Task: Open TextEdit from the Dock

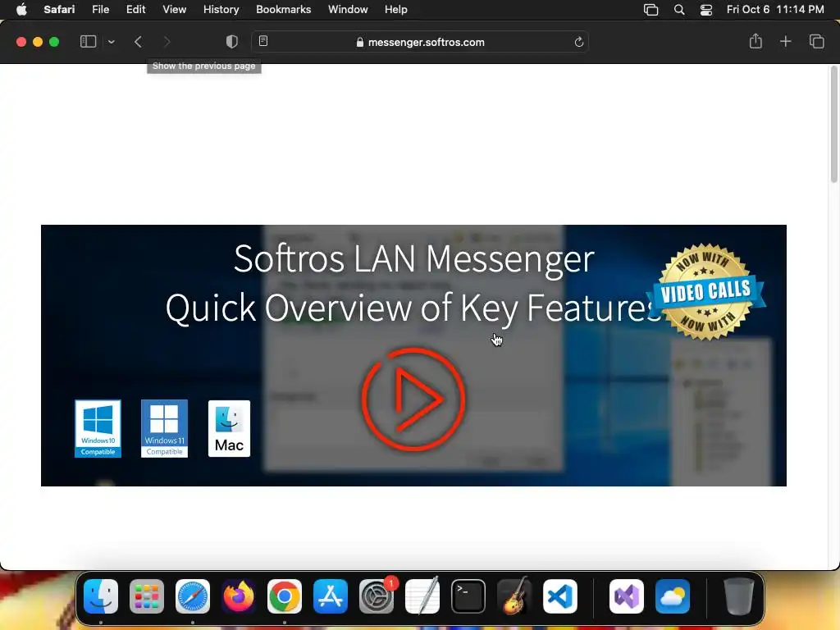Action: (x=422, y=596)
